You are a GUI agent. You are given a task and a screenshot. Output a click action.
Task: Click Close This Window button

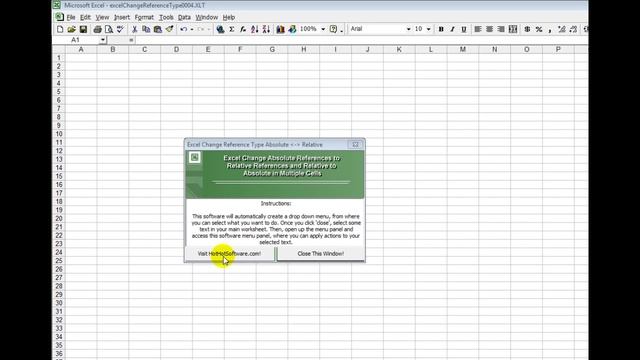click(x=320, y=253)
